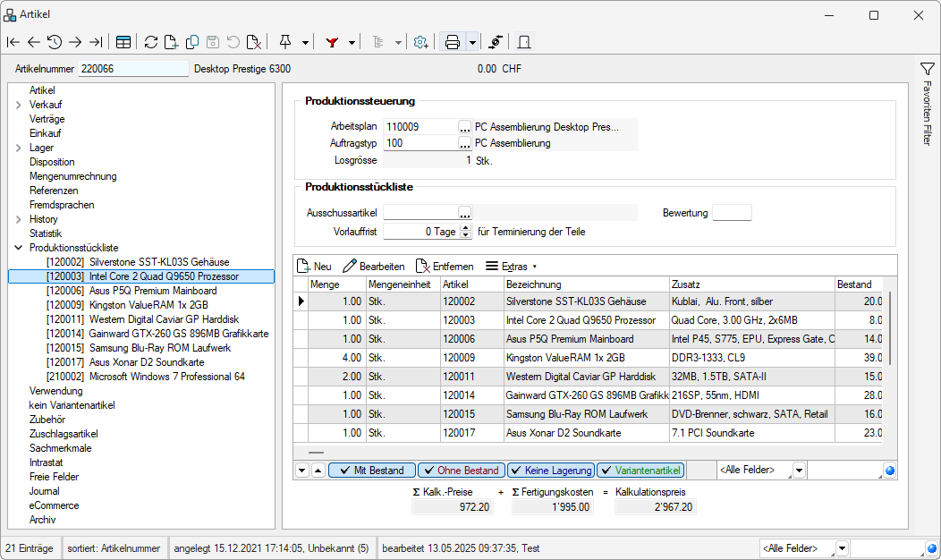Click the Neu button above the parts list

point(314,267)
